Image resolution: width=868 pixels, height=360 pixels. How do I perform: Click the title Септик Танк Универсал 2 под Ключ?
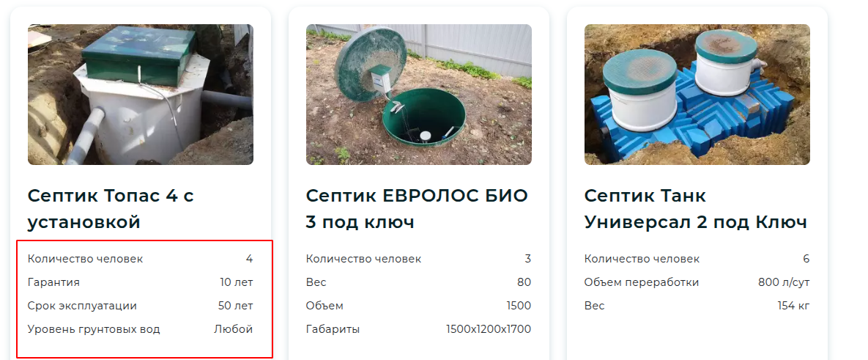695,209
